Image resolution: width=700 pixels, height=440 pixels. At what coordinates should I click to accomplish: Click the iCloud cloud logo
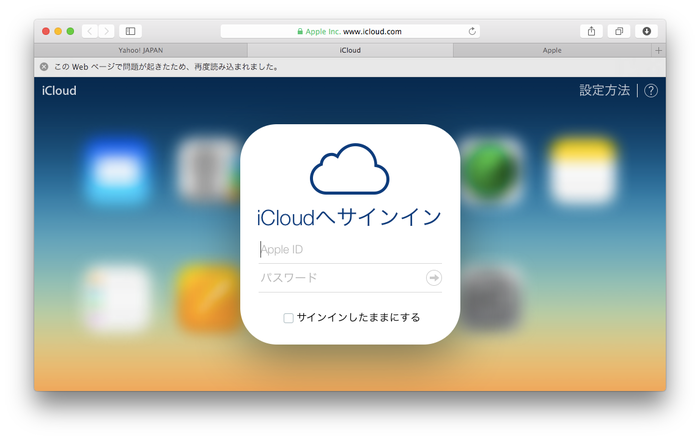pyautogui.click(x=350, y=169)
